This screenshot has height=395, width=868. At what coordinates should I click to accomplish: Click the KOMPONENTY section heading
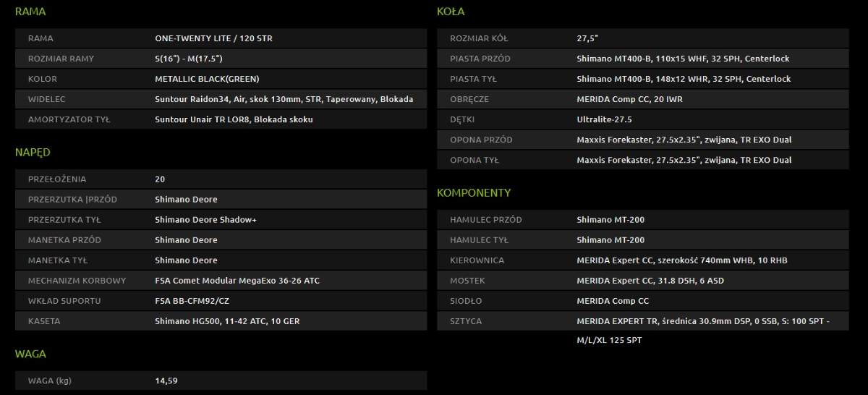[x=474, y=192]
